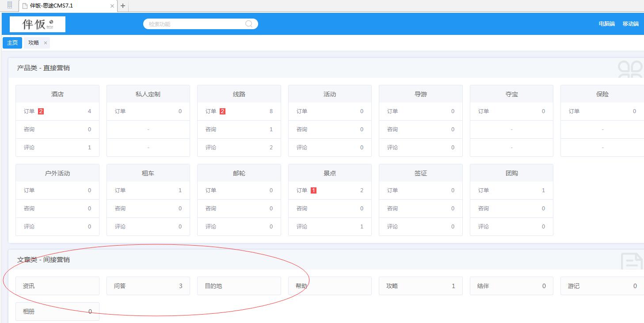Screen dimensions: 644x323
Task: Focus the 检索功能 search field
Action: point(194,24)
